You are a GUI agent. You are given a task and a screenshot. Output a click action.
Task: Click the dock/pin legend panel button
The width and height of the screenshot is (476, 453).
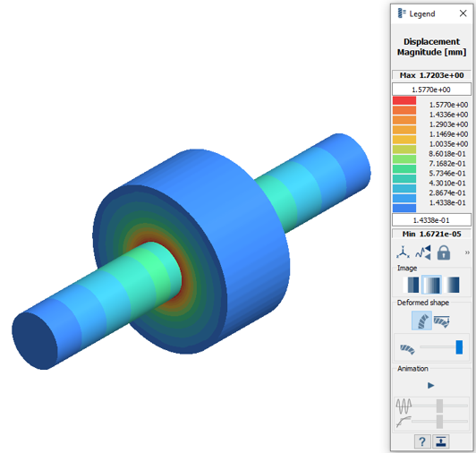[x=441, y=441]
